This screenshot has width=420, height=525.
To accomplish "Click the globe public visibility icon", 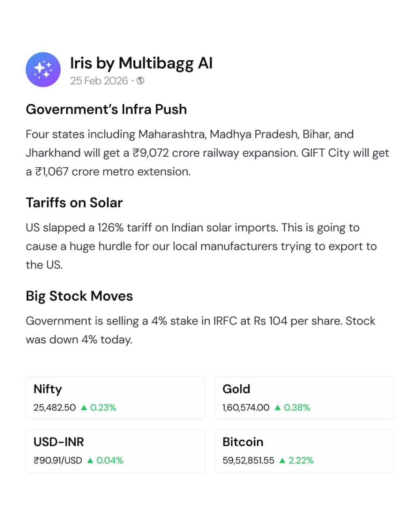I will coord(140,81).
